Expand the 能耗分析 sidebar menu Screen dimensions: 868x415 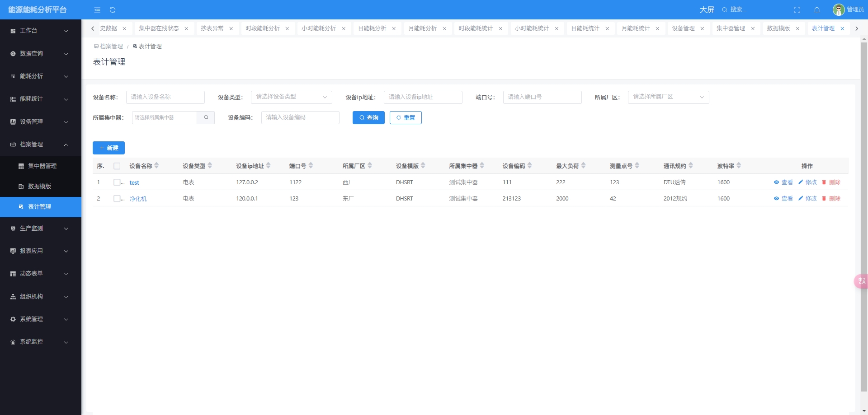(41, 76)
